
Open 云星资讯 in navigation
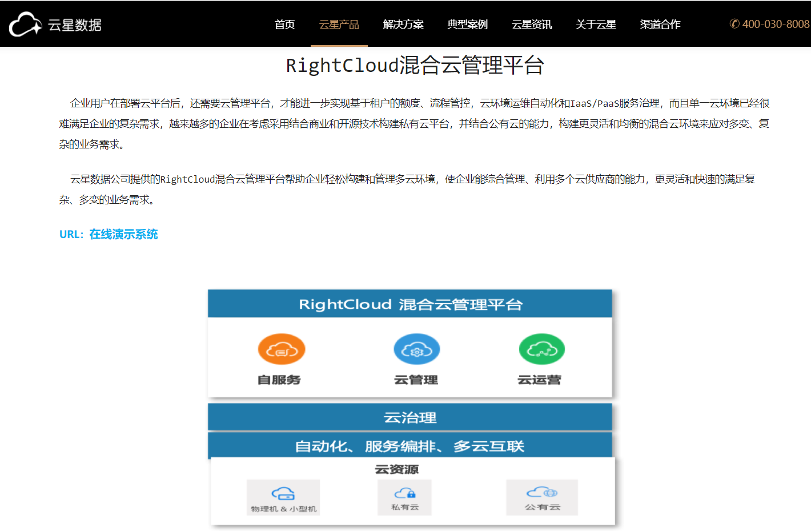[x=532, y=25]
